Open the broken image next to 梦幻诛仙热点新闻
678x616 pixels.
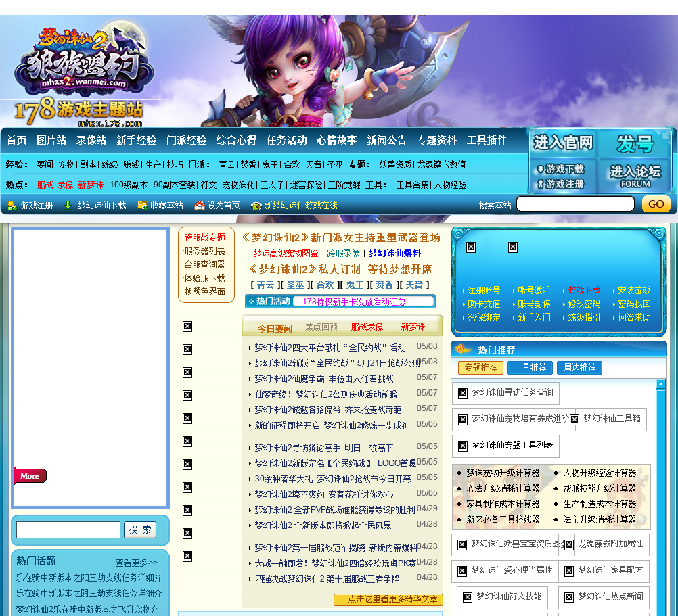pos(569,598)
